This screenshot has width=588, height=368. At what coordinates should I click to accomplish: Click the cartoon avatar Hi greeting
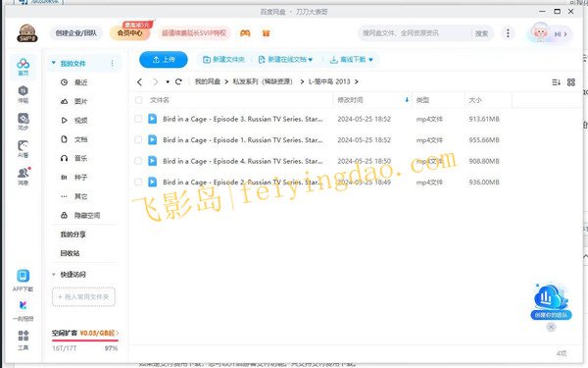550,33
